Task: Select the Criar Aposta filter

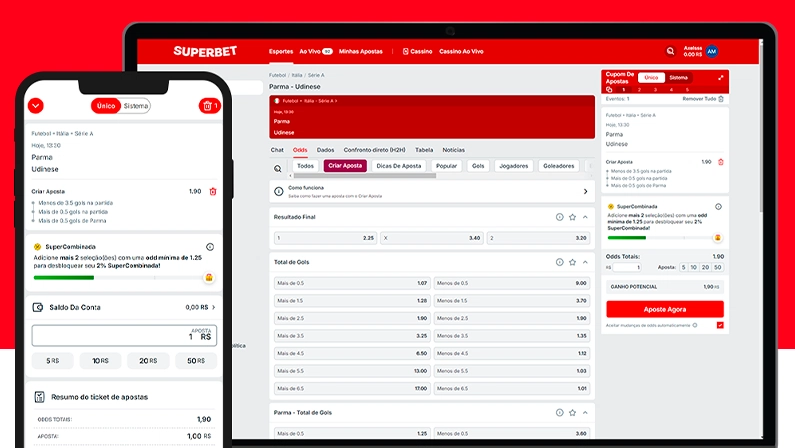Action: coord(345,166)
